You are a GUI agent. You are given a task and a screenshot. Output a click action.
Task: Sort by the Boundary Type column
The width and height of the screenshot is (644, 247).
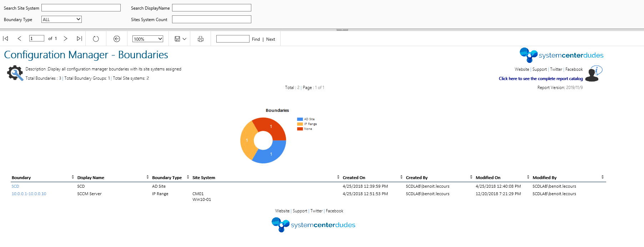click(188, 177)
